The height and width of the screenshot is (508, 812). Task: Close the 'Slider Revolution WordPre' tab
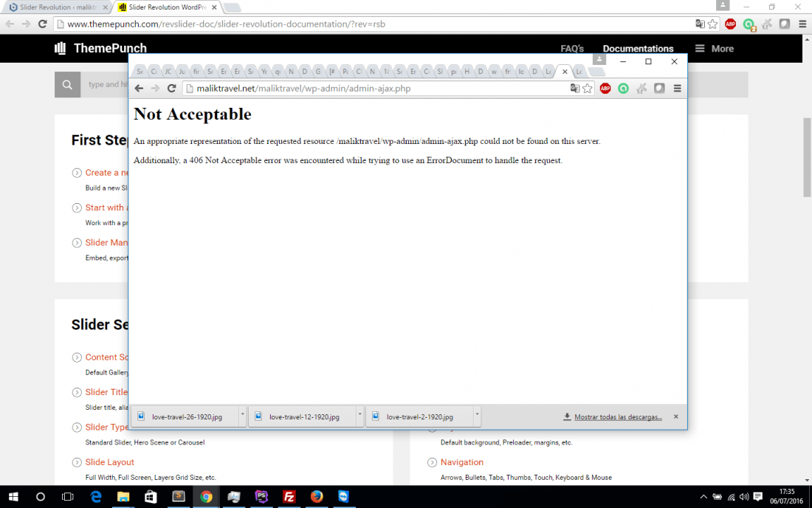[214, 7]
